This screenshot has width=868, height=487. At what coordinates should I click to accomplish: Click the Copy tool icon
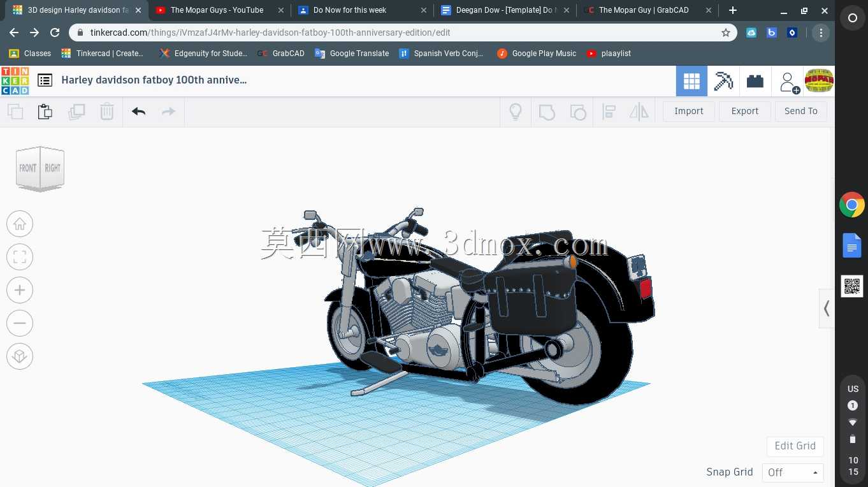[x=15, y=112]
